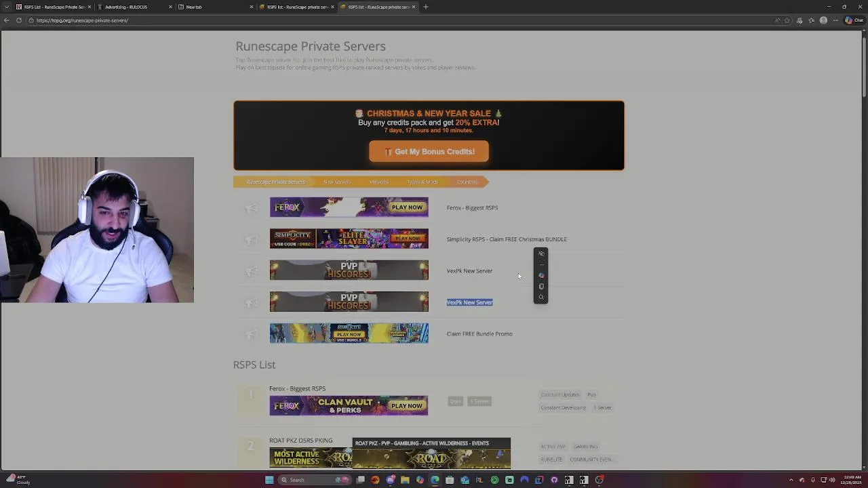Click search icon in floating selection toolbar
This screenshot has height=488, width=868.
pos(541,297)
